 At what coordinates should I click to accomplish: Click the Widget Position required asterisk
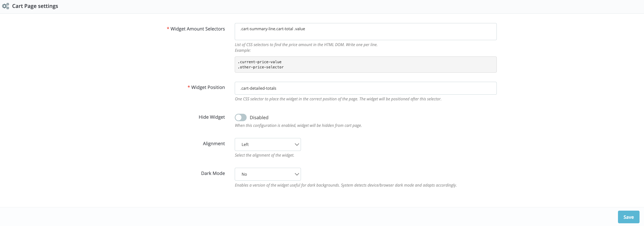188,87
